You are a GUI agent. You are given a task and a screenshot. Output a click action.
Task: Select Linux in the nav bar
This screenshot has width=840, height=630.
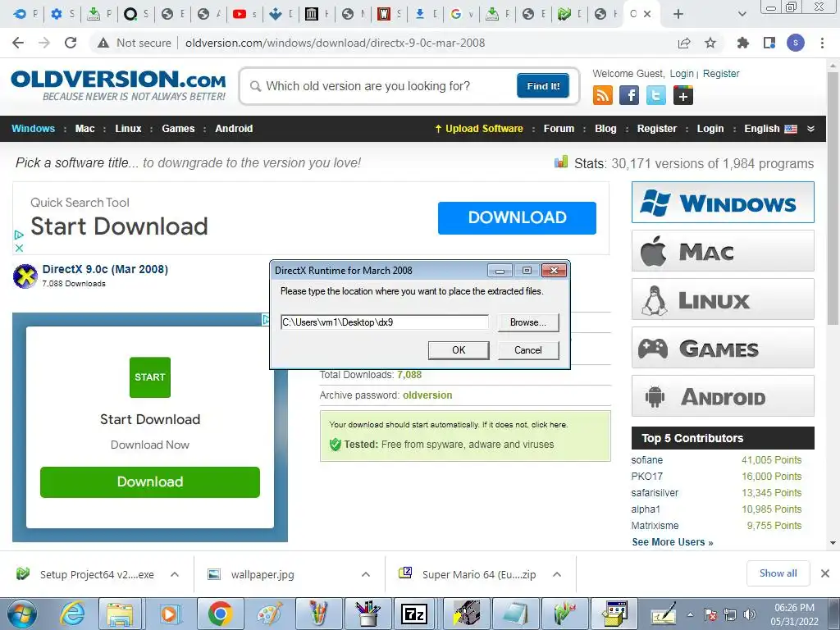[x=128, y=129]
